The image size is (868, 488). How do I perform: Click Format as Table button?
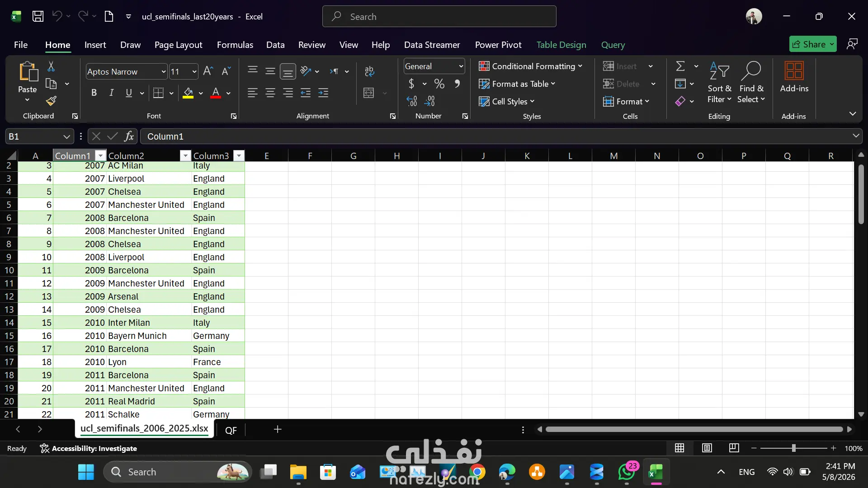tap(517, 84)
